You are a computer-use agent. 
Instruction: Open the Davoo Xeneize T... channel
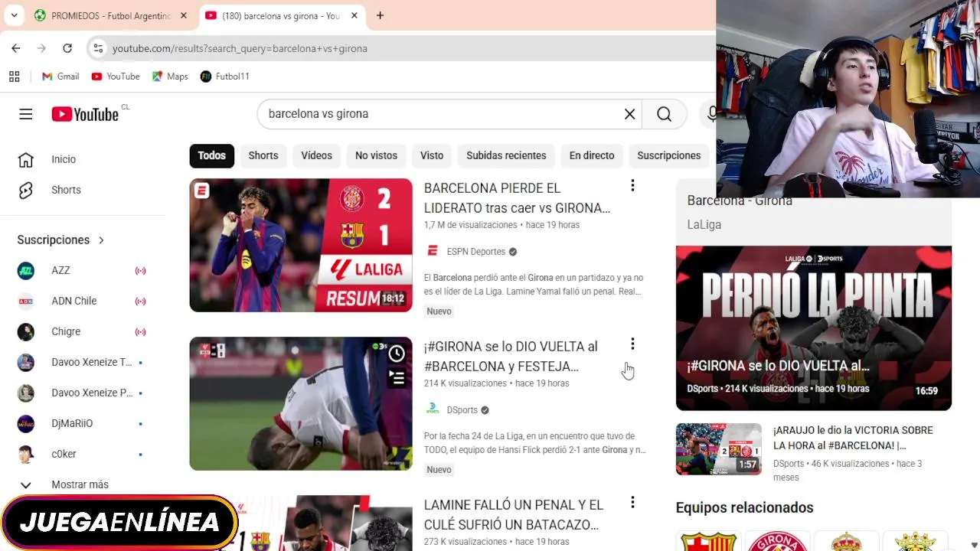pos(81,362)
